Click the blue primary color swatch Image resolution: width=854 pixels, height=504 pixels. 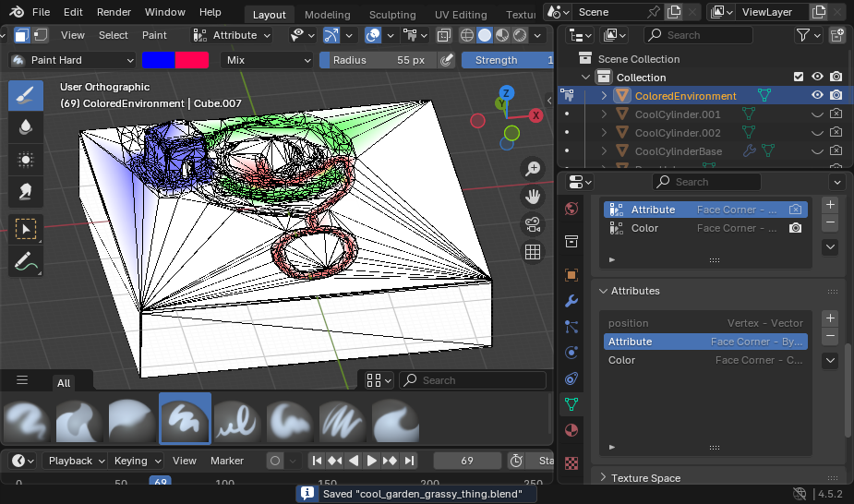[x=158, y=60]
